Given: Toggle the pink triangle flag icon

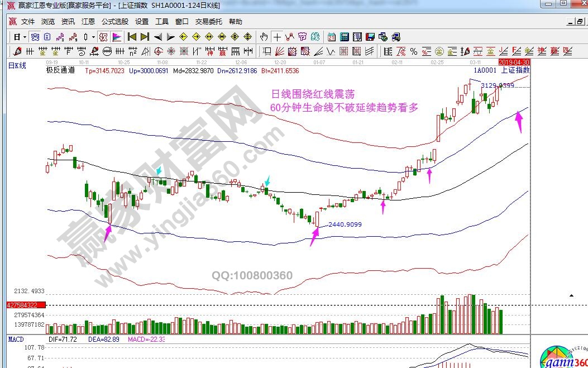Looking at the screenshot, I should coord(117,37).
